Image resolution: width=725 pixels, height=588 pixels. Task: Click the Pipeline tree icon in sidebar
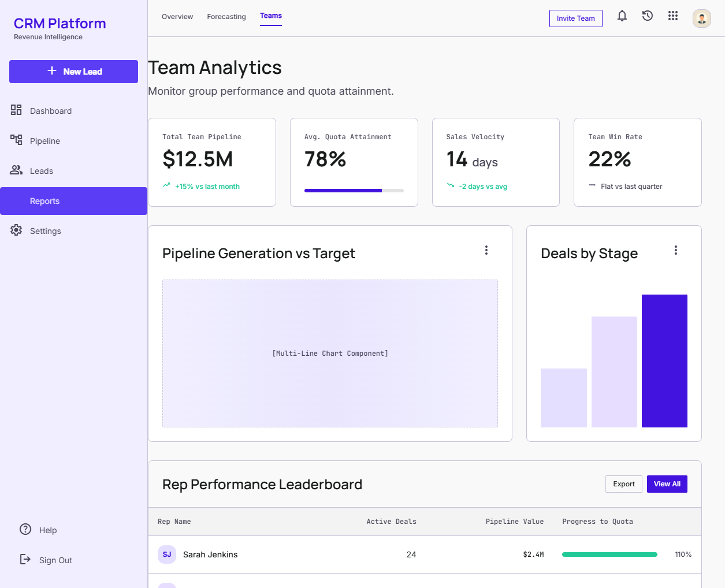(16, 140)
